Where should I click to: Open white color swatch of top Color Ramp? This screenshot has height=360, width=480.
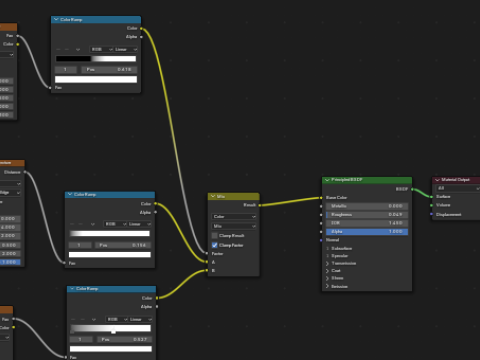click(96, 79)
